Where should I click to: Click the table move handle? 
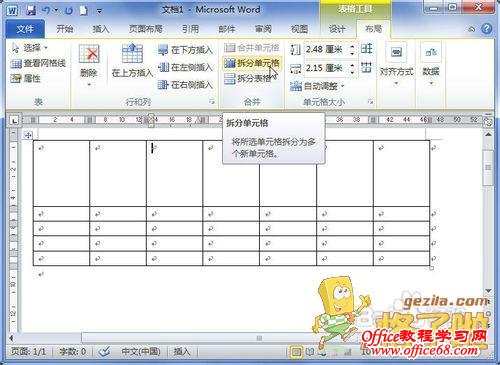(x=28, y=135)
